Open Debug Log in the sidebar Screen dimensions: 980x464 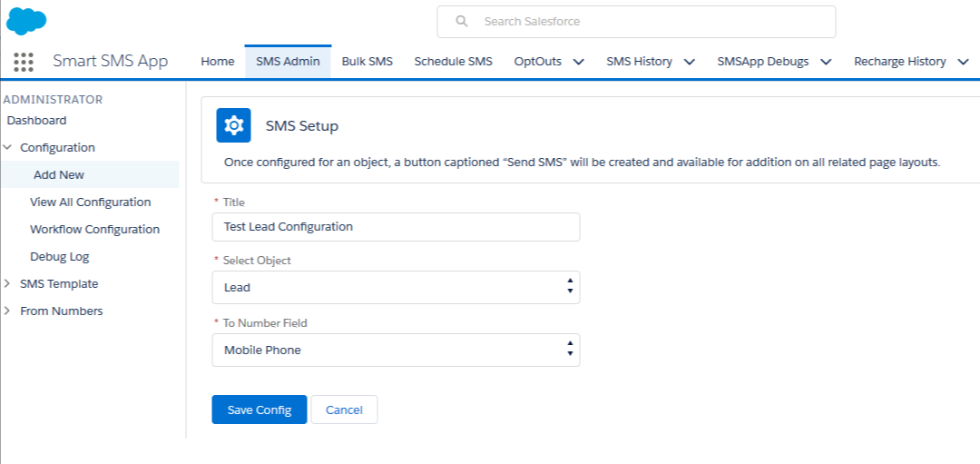tap(59, 256)
